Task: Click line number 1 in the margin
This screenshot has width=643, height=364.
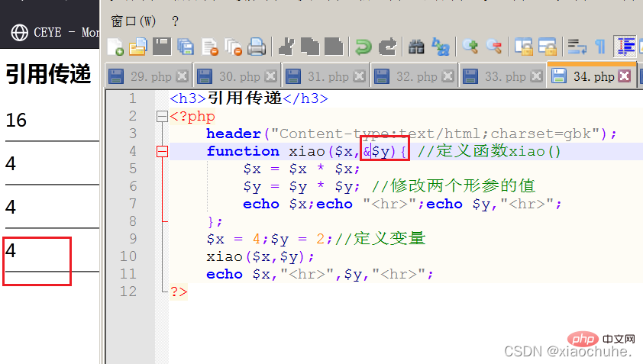Action: pos(132,98)
